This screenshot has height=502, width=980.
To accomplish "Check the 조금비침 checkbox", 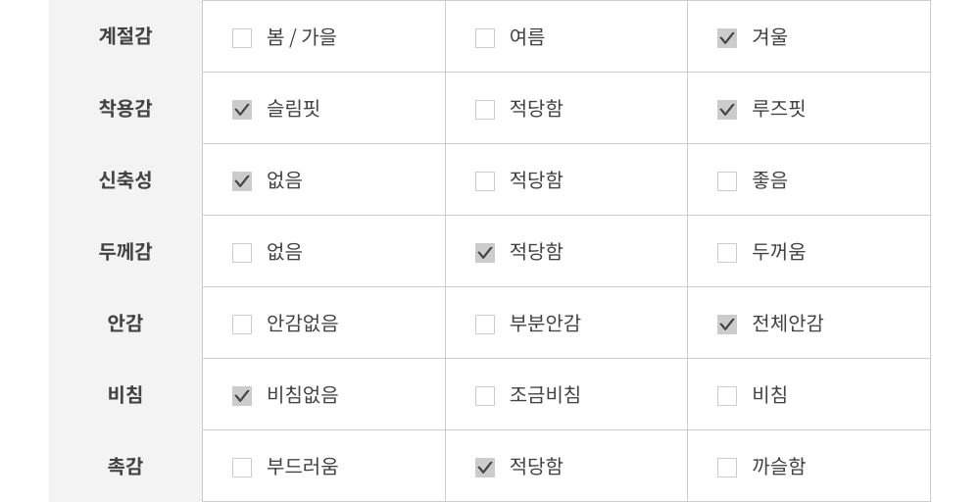I will (485, 396).
